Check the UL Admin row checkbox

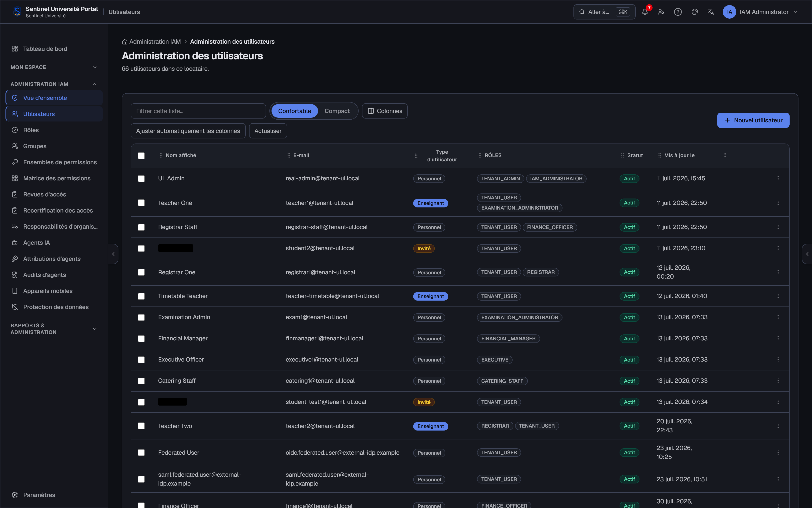pos(141,178)
